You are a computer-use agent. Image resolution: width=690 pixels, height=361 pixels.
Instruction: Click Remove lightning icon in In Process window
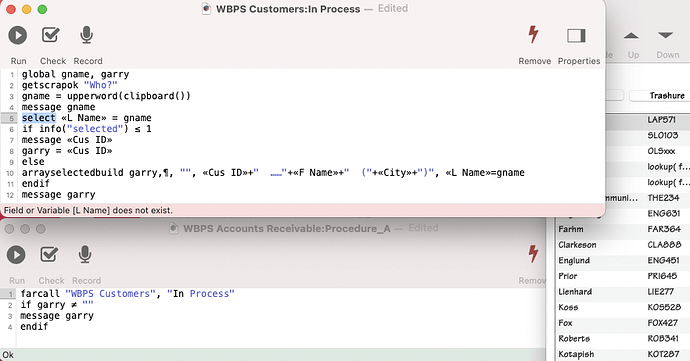pos(533,35)
